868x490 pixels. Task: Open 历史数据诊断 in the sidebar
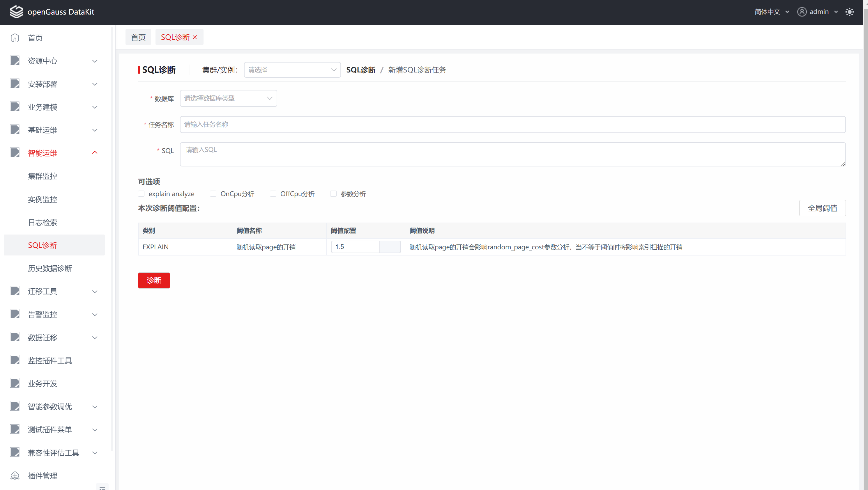coord(50,268)
